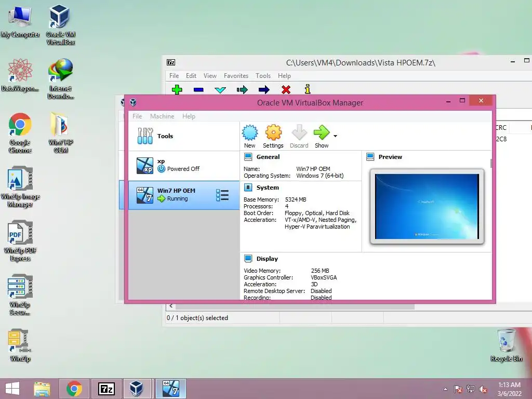Click the System section chip icon
This screenshot has height=399, width=532.
point(248,188)
